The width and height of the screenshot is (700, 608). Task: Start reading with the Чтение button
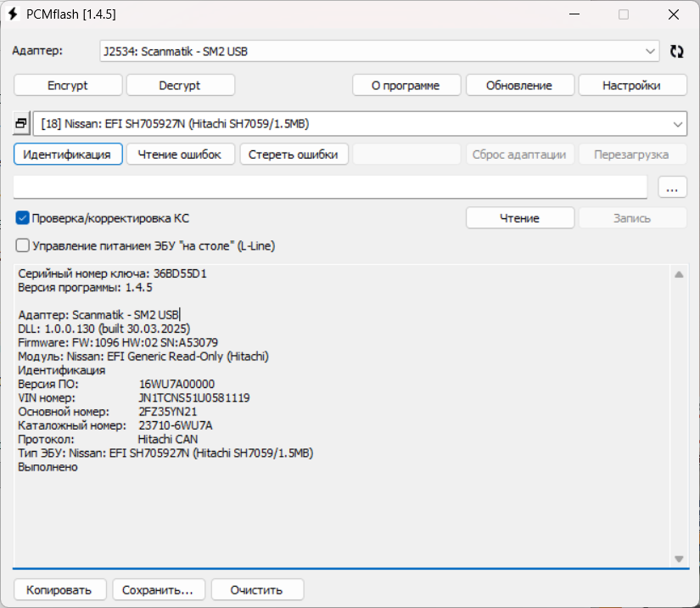(x=519, y=218)
